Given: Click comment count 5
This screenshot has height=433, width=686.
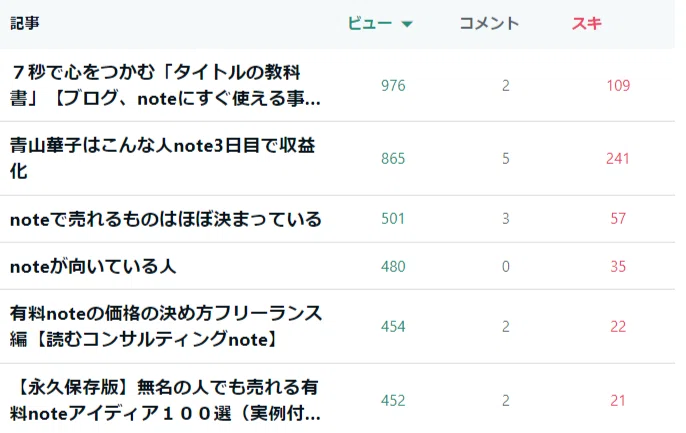Looking at the screenshot, I should (506, 158).
